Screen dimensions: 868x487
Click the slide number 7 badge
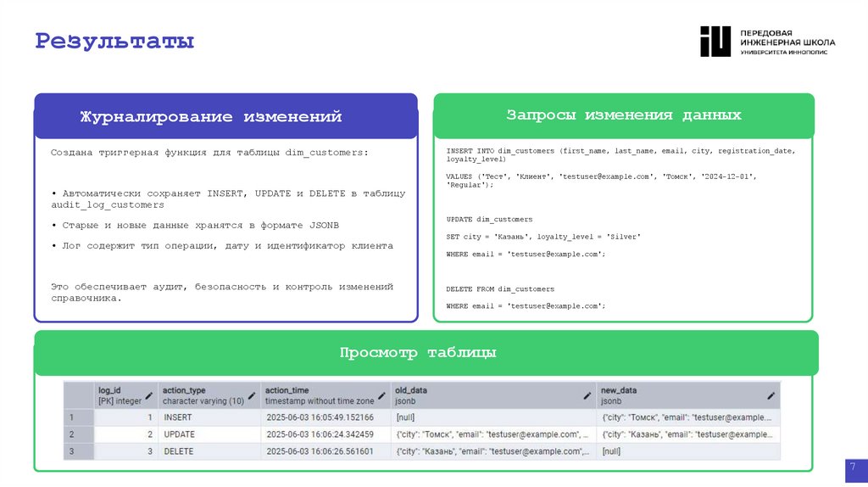(x=856, y=470)
